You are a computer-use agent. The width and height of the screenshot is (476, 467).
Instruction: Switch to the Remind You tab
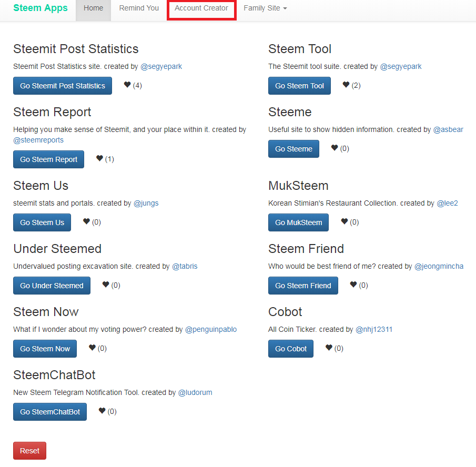(x=139, y=8)
